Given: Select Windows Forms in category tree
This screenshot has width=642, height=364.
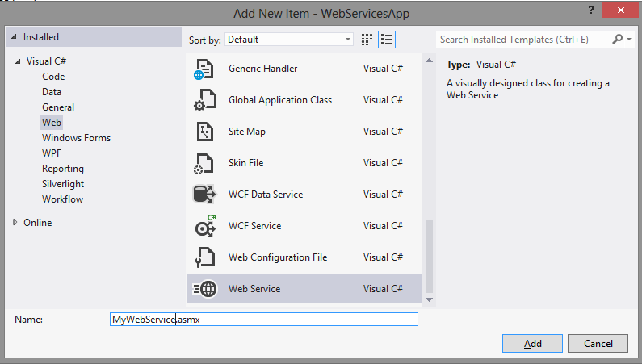Looking at the screenshot, I should (x=76, y=138).
